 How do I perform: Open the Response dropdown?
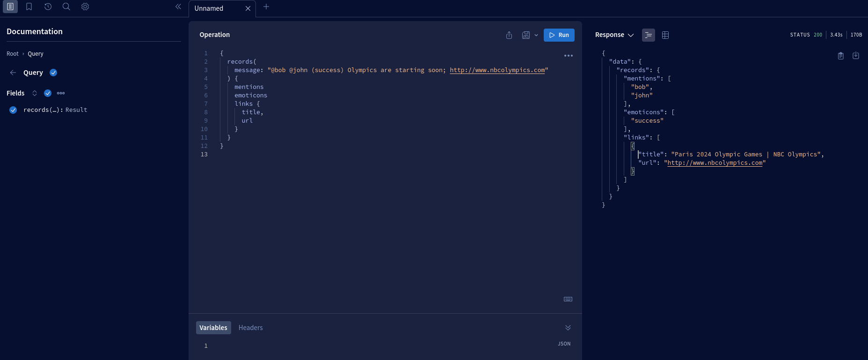(614, 35)
